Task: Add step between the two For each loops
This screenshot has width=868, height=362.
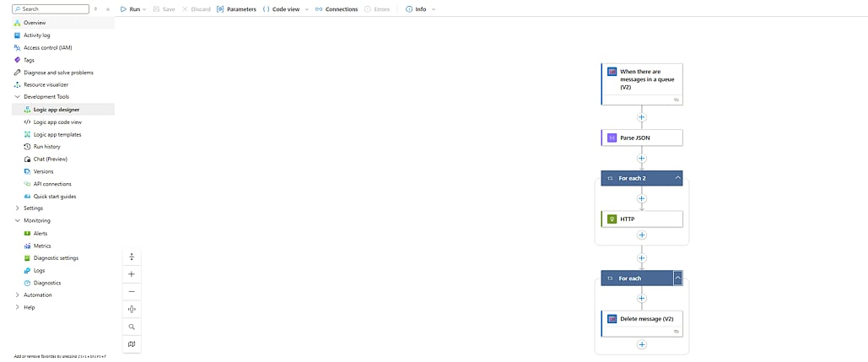Action: click(x=642, y=258)
